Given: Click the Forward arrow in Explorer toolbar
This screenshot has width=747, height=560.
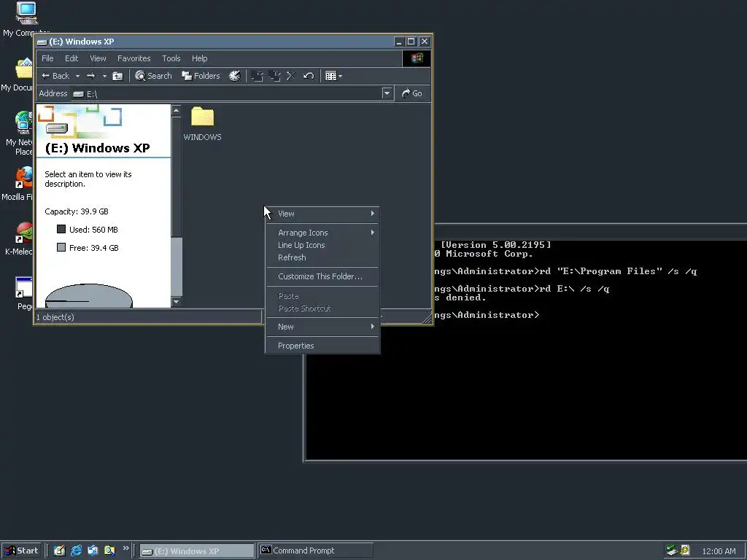Looking at the screenshot, I should tap(91, 76).
